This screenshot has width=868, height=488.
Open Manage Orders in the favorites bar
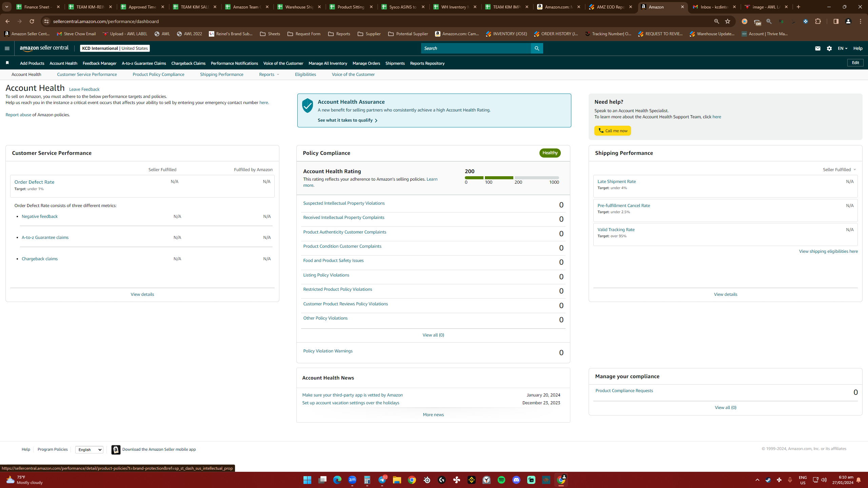366,63
